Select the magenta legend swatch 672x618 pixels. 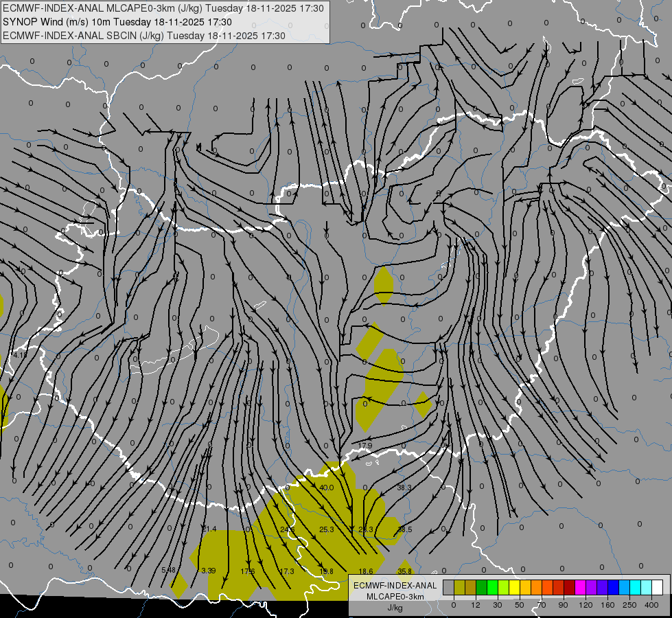[580, 587]
